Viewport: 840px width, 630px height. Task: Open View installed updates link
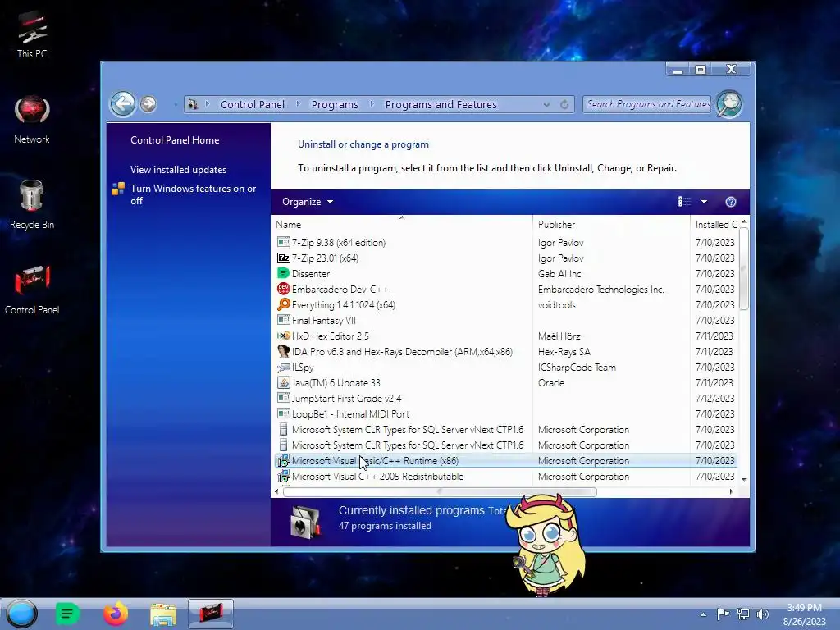tap(178, 170)
